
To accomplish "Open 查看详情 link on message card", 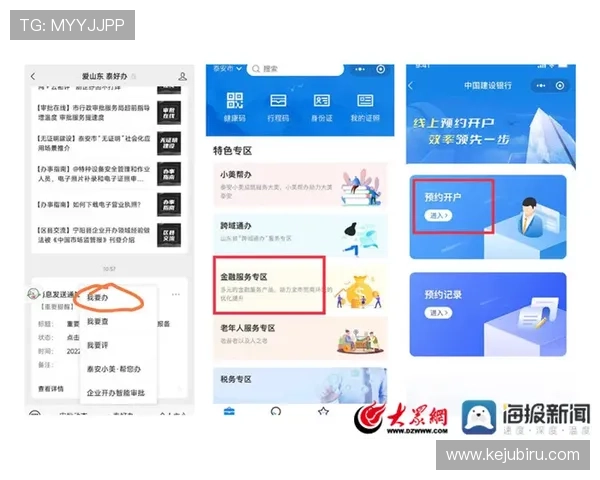I will point(51,389).
